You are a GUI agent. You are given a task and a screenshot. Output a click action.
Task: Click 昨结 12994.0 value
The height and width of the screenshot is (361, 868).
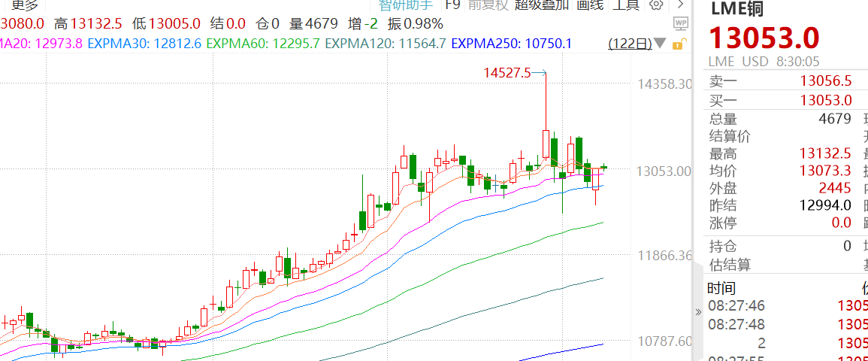825,206
